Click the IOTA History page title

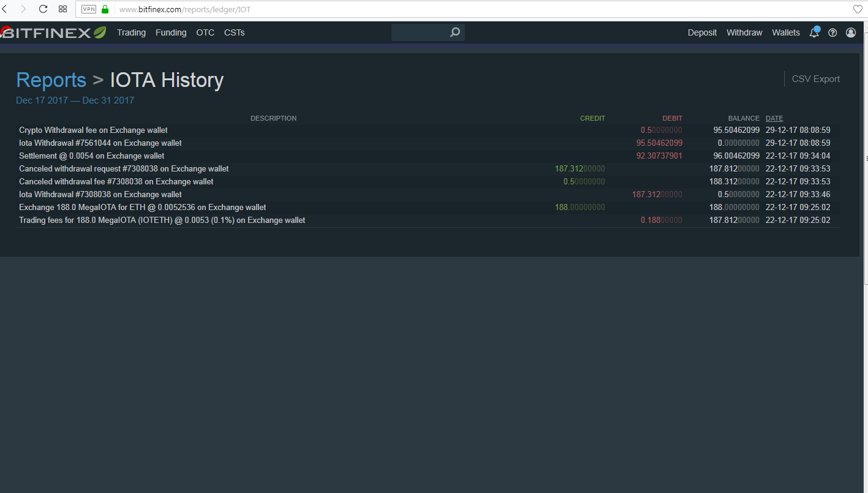pyautogui.click(x=167, y=80)
